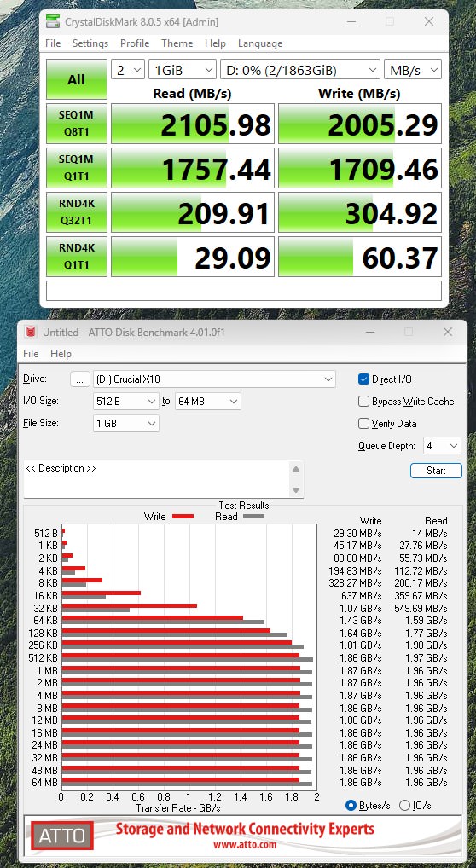The width and height of the screenshot is (476, 868).
Task: Open the I/O size end dropdown 64 MB
Action: click(x=208, y=402)
